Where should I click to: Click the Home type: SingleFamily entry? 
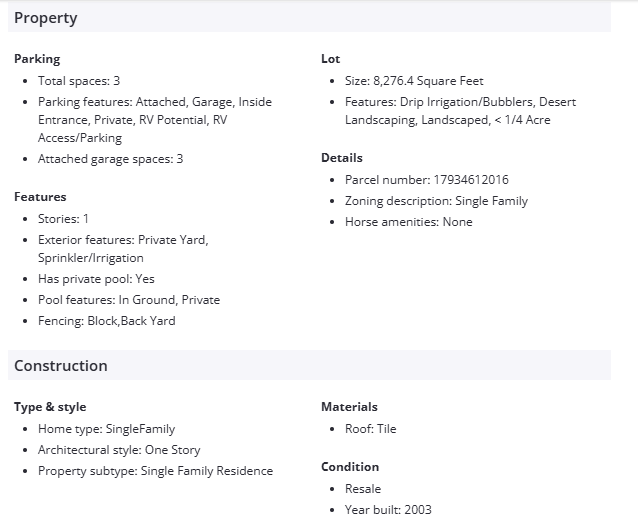click(x=106, y=429)
